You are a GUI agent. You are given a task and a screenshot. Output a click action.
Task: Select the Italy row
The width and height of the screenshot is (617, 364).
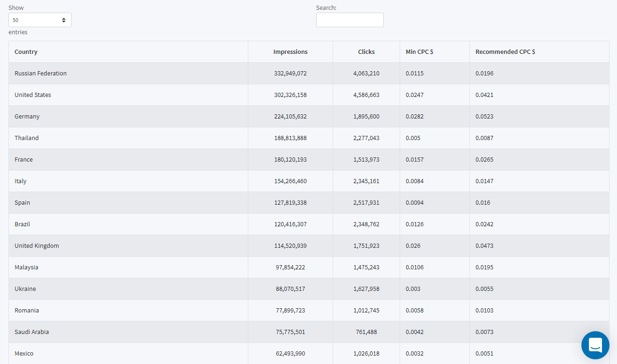(x=309, y=181)
